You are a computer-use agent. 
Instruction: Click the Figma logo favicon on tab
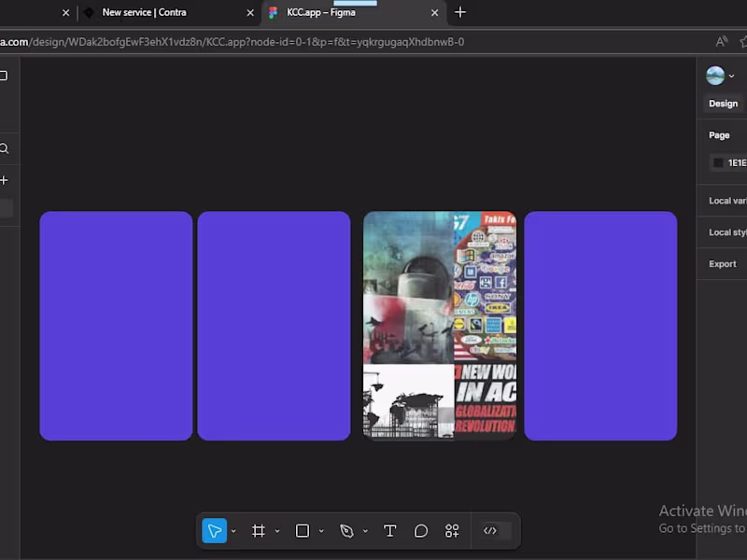[x=273, y=12]
